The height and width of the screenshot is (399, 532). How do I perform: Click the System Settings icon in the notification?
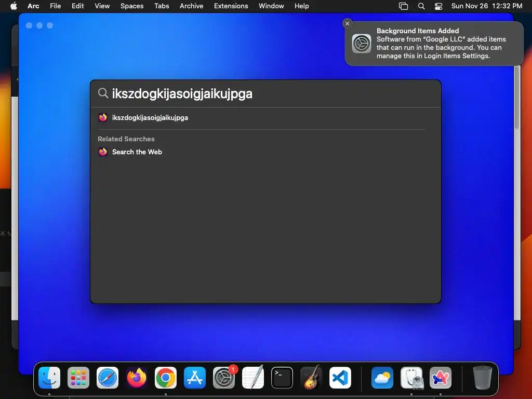pyautogui.click(x=362, y=44)
